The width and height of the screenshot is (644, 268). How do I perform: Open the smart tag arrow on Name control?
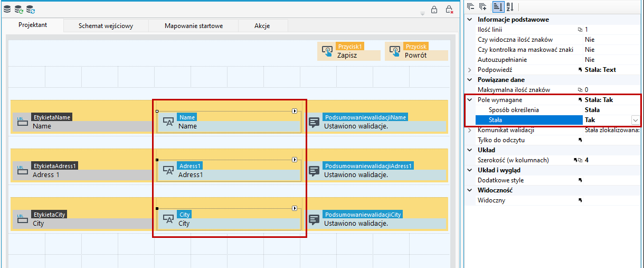point(295,111)
